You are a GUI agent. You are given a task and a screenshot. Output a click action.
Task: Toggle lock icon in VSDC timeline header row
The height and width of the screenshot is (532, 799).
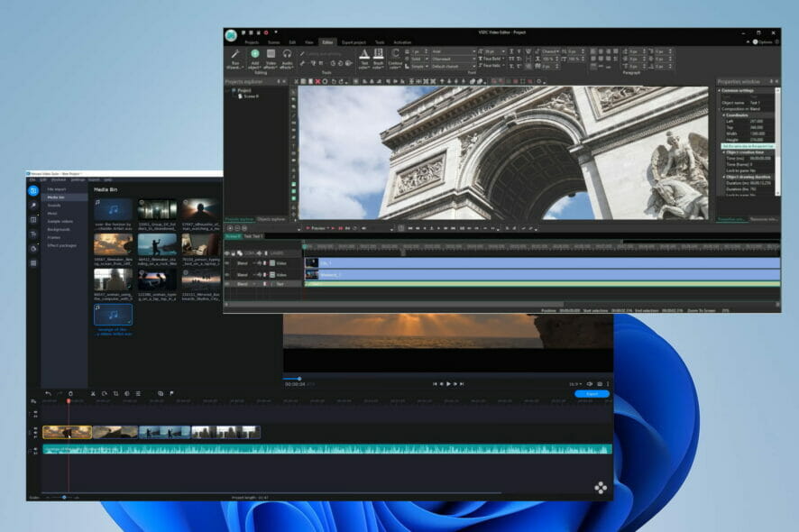pos(234,253)
